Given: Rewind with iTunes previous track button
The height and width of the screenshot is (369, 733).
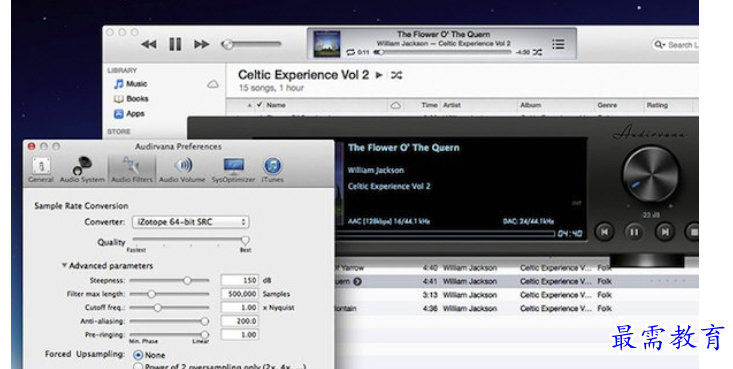Looking at the screenshot, I should point(149,44).
